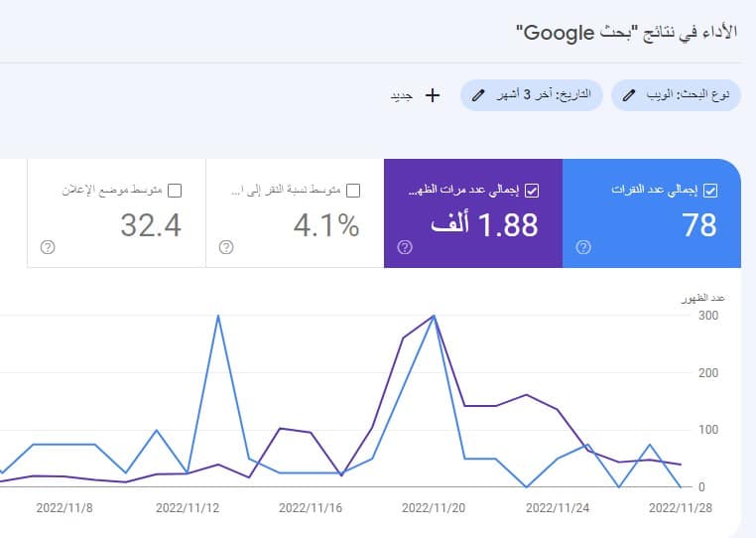Click the 4.1% average CTR value

[325, 225]
